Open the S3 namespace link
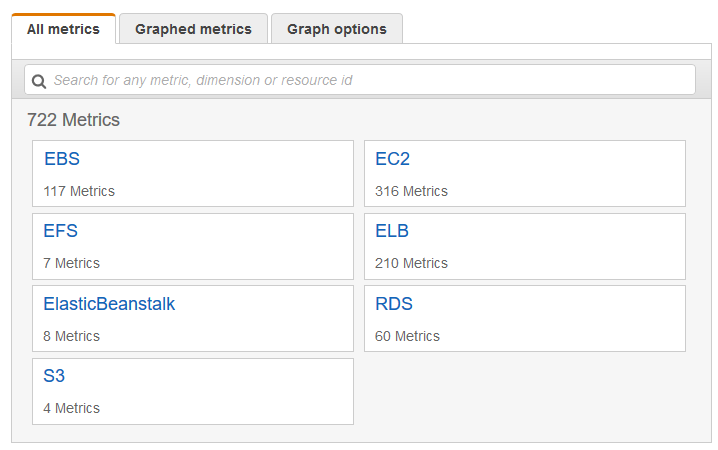 point(54,376)
